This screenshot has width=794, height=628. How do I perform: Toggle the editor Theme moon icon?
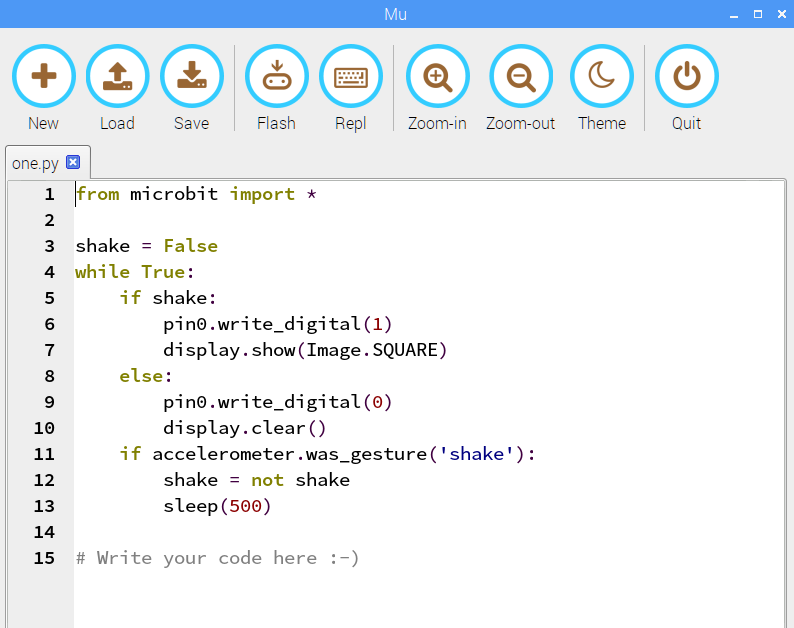click(601, 77)
